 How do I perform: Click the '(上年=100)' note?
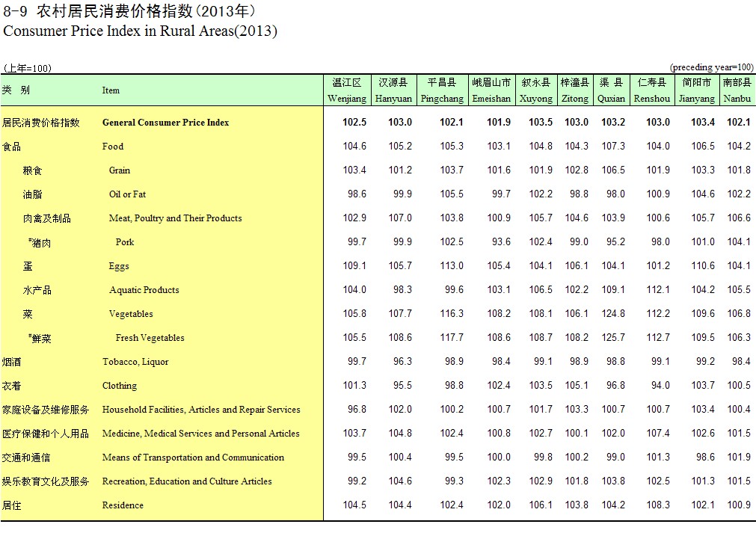coord(27,68)
